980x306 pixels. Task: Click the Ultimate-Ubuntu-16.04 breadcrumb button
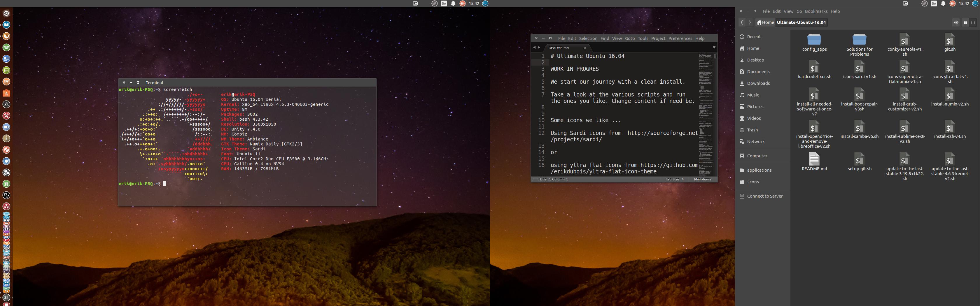click(x=801, y=22)
